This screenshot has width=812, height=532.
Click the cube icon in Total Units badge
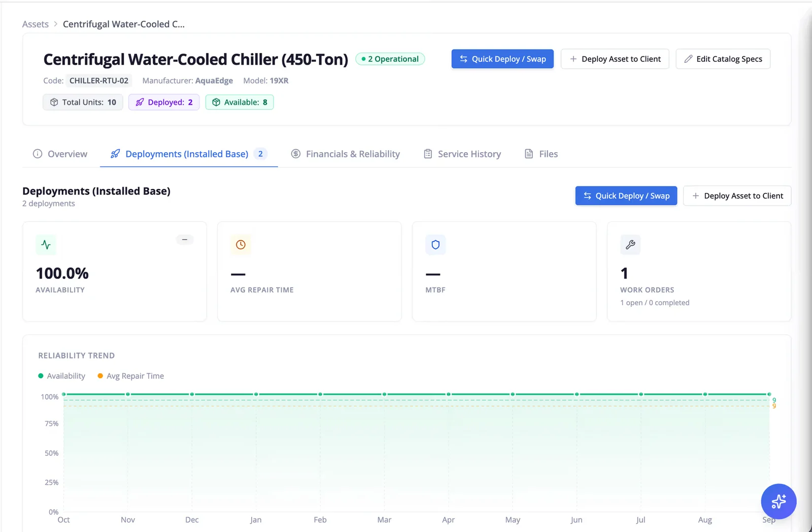click(54, 102)
